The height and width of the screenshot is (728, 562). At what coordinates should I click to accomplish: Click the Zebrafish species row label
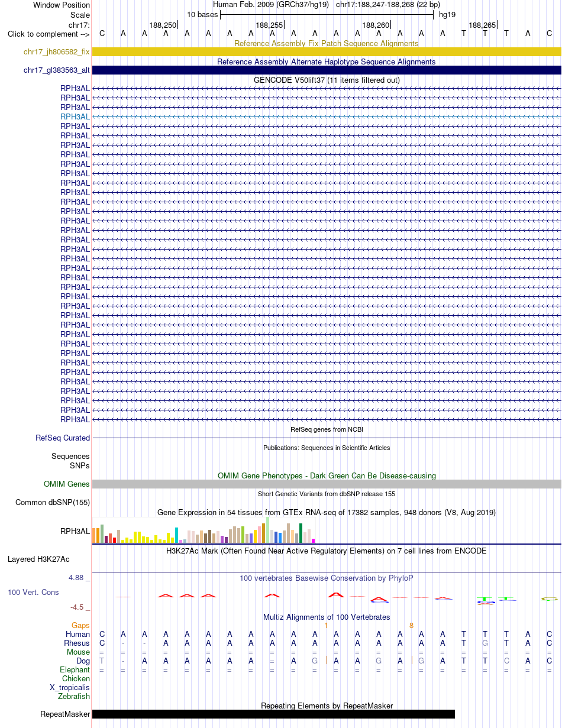click(75, 696)
